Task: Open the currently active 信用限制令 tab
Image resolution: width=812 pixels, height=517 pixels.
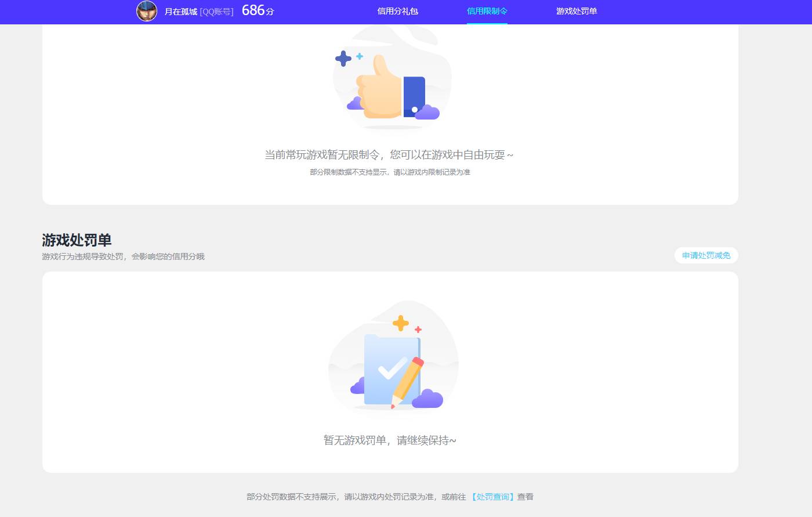Action: (487, 12)
